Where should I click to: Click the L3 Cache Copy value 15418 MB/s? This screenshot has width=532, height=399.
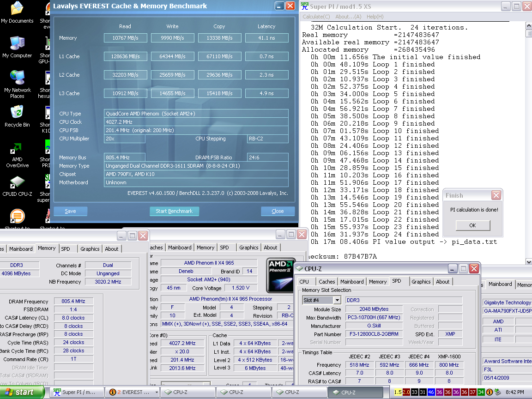point(219,93)
